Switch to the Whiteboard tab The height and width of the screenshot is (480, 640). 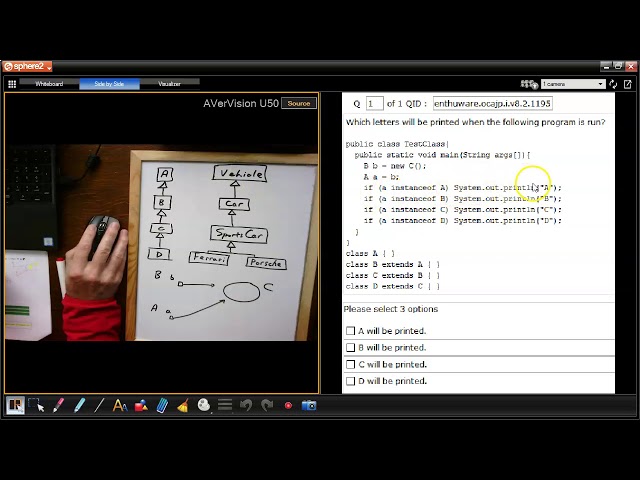point(49,84)
